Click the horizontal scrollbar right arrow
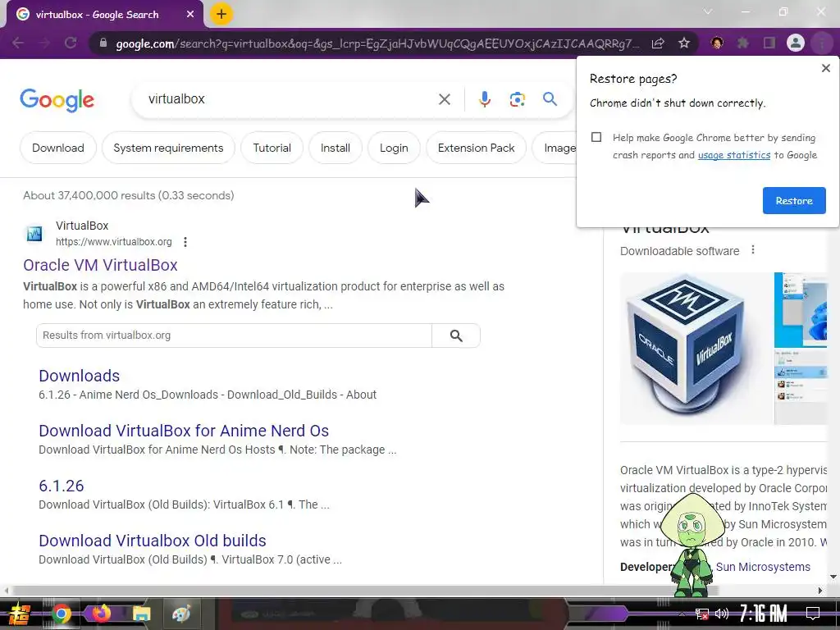This screenshot has height=630, width=840. 819,591
